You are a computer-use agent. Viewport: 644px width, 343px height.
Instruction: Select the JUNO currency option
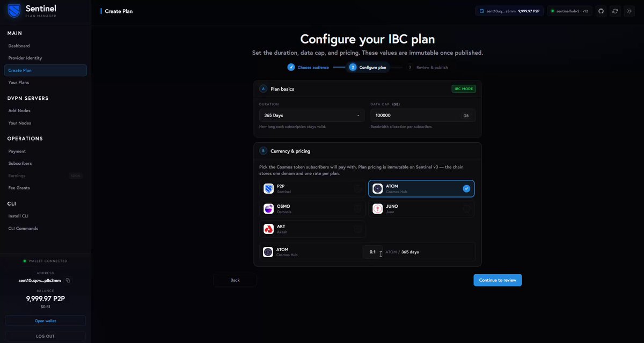coord(421,209)
